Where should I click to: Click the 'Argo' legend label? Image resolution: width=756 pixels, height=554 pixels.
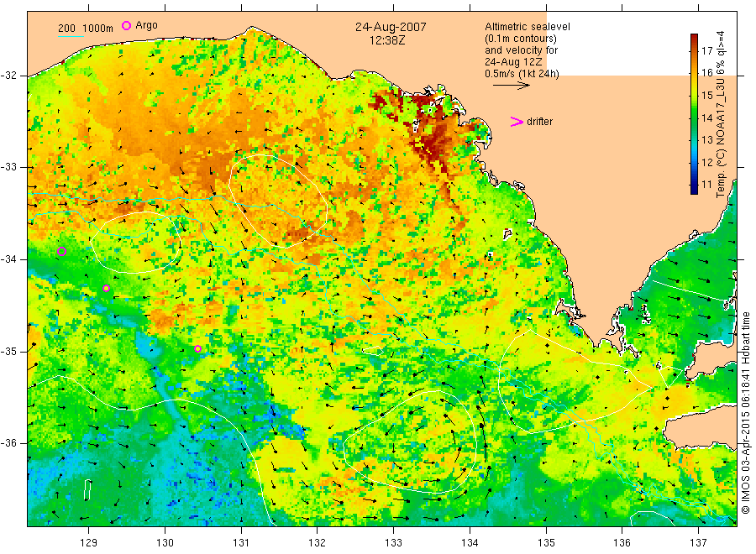click(146, 26)
